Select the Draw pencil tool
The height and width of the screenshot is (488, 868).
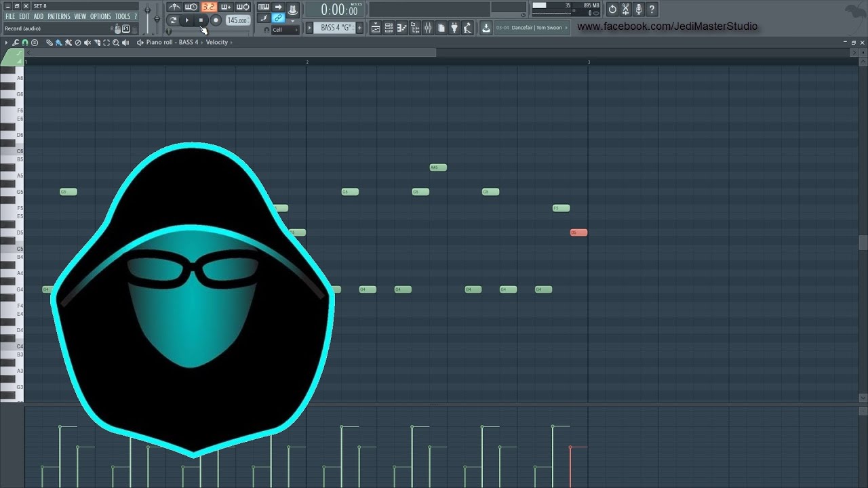point(50,42)
